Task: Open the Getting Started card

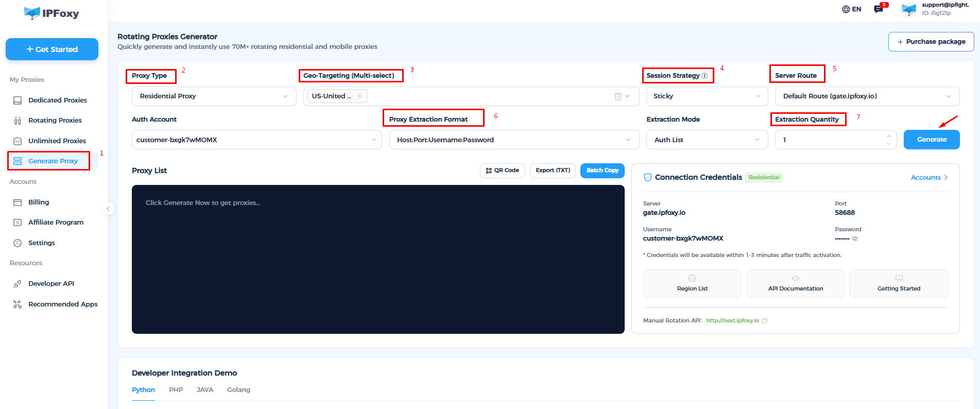Action: 899,283
